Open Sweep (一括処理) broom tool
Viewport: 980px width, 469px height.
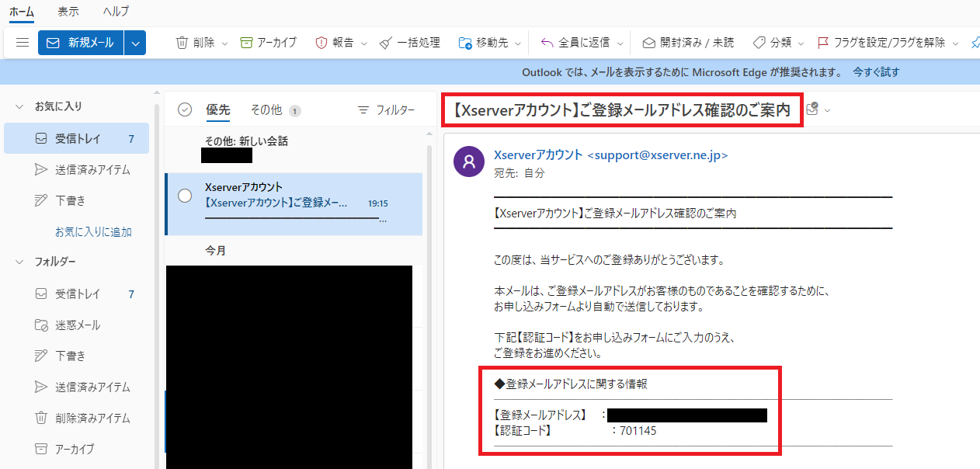click(x=386, y=43)
